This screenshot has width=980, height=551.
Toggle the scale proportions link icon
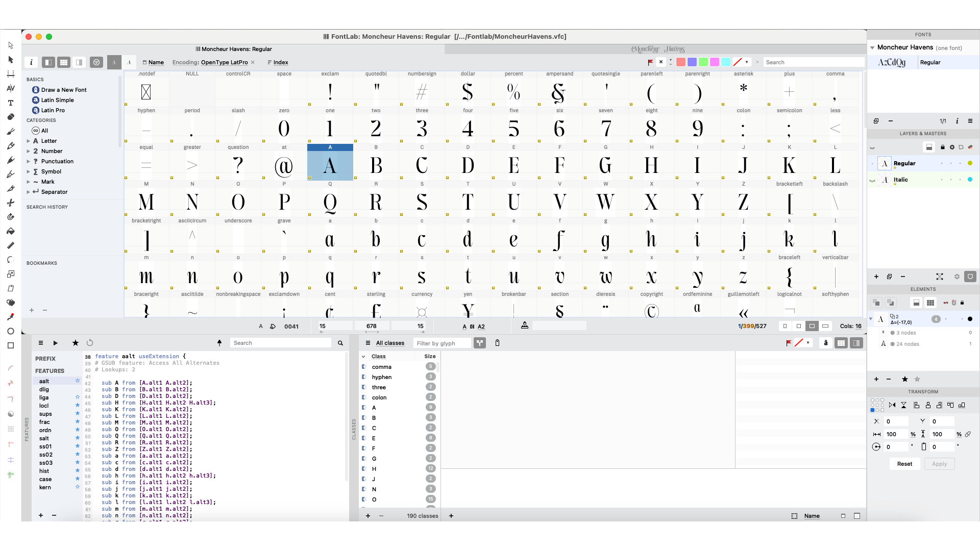[x=968, y=434]
